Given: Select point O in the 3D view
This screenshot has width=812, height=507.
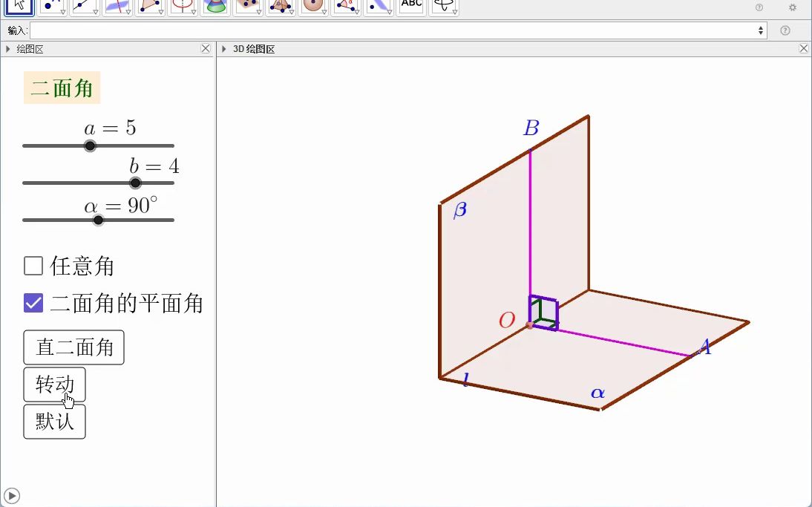Looking at the screenshot, I should pos(529,325).
